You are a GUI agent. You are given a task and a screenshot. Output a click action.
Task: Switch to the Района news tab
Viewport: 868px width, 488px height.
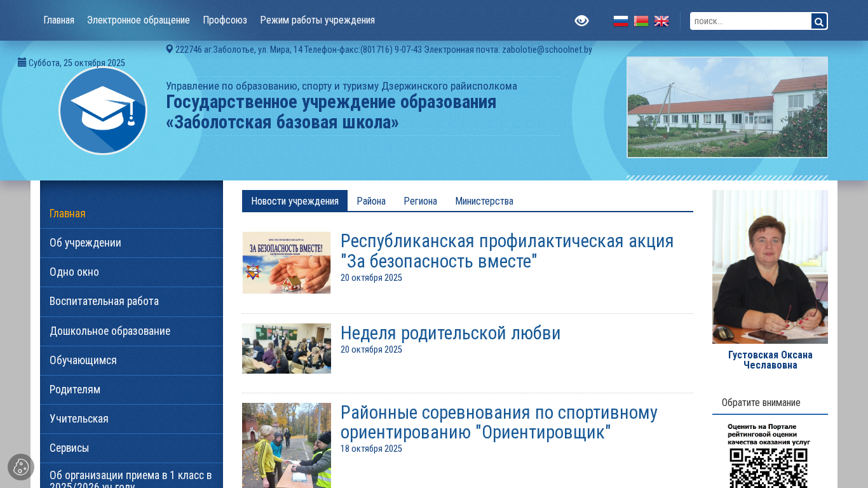point(371,201)
